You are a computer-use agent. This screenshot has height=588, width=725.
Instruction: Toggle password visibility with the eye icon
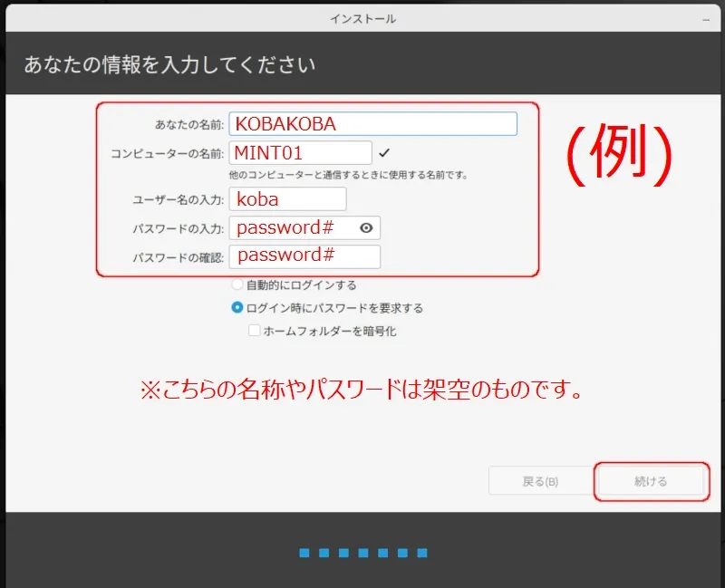(366, 228)
